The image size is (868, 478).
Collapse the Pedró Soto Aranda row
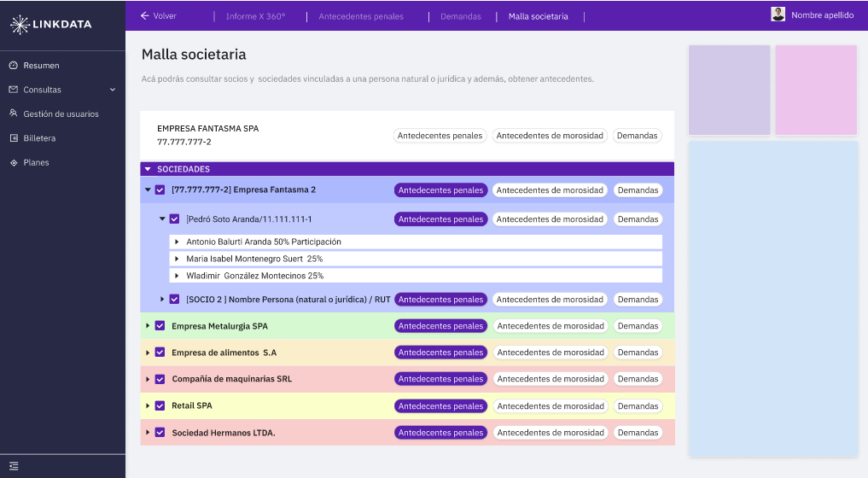point(162,219)
